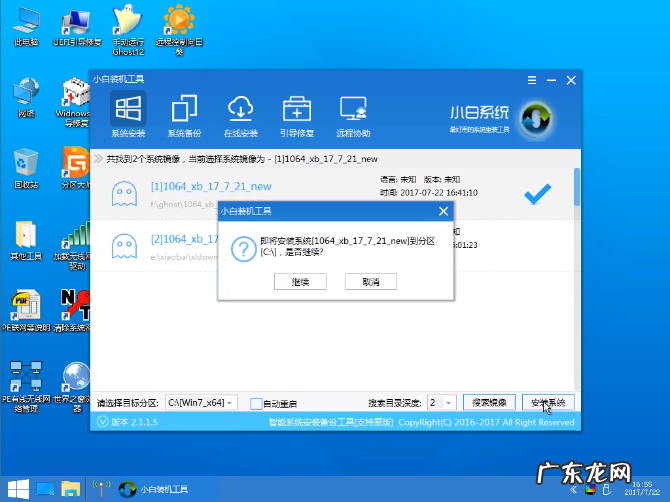This screenshot has height=502, width=670.
Task: Switch to 小白装机工具 taskbar item
Action: (154, 489)
